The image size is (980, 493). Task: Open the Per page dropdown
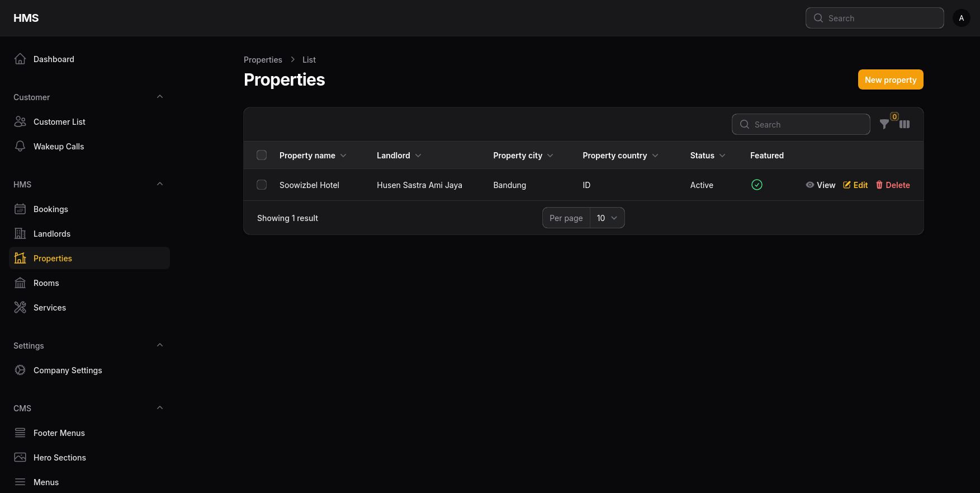coord(607,218)
